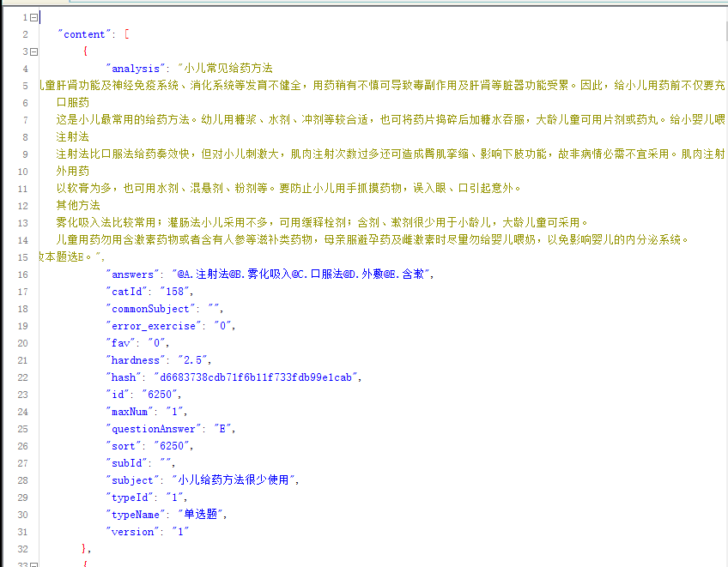Click the "subId" key
Viewport: 728px width, 567px height.
[127, 463]
